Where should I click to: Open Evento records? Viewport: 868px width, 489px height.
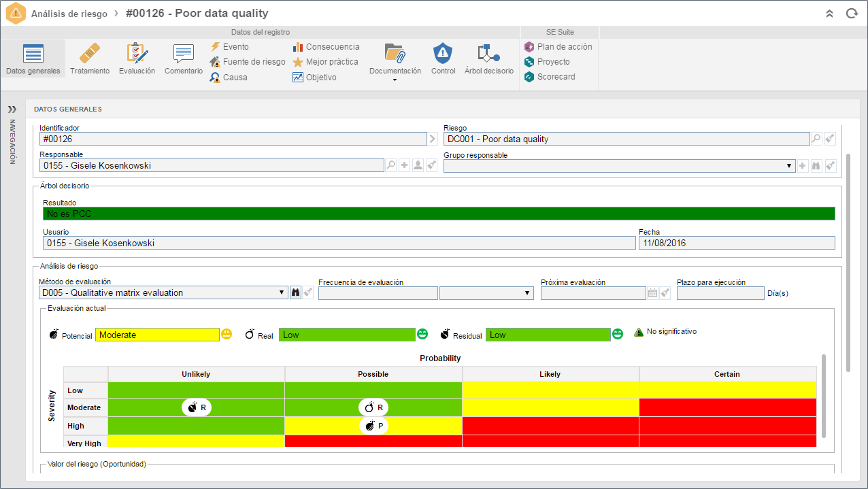(x=230, y=47)
